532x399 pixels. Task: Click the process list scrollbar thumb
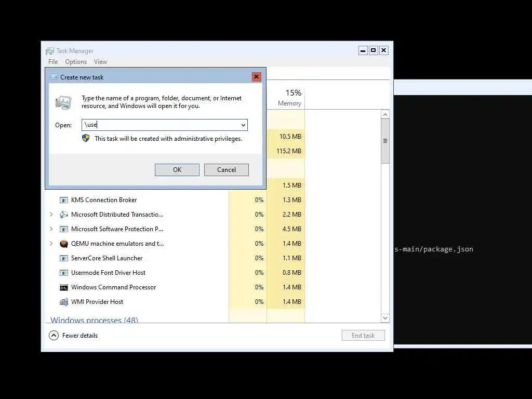pos(385,141)
